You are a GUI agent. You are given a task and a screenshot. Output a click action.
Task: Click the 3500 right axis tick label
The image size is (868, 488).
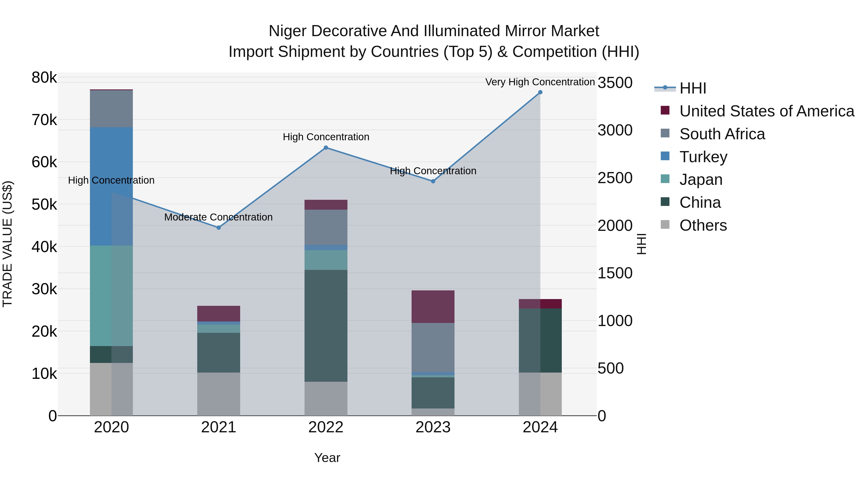click(615, 82)
